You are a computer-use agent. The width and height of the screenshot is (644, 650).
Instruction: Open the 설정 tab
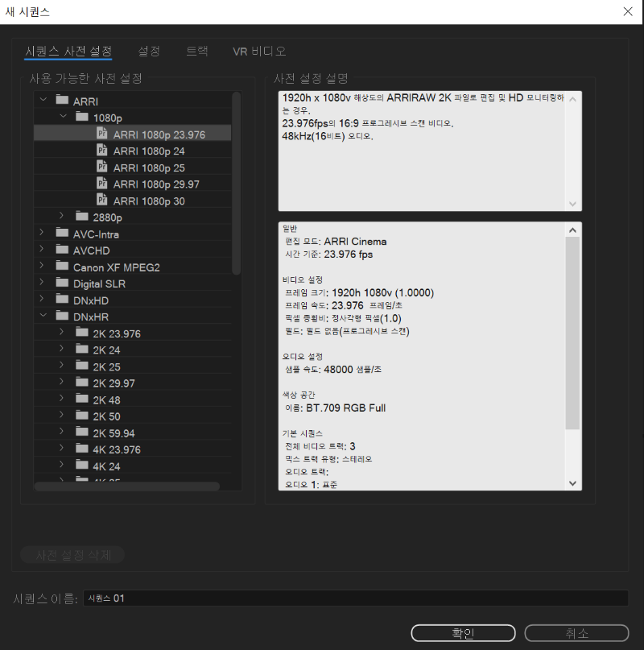point(149,52)
